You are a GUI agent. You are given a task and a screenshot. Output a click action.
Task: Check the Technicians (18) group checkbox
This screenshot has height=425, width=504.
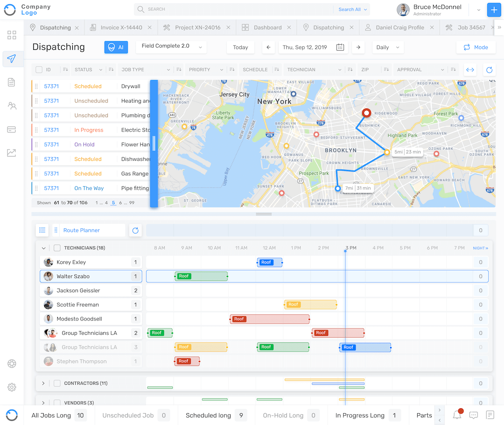pos(57,248)
